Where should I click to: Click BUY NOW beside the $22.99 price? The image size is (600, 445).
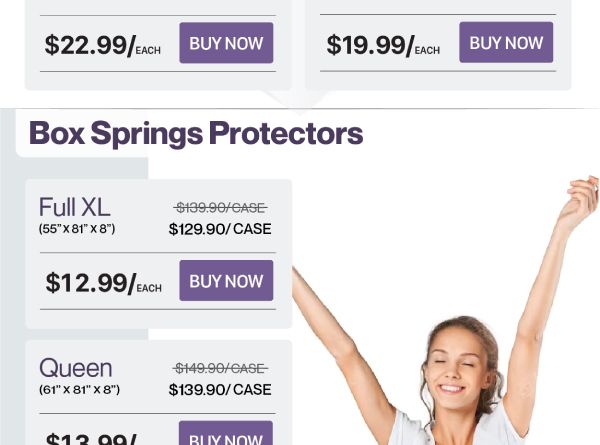pyautogui.click(x=226, y=43)
